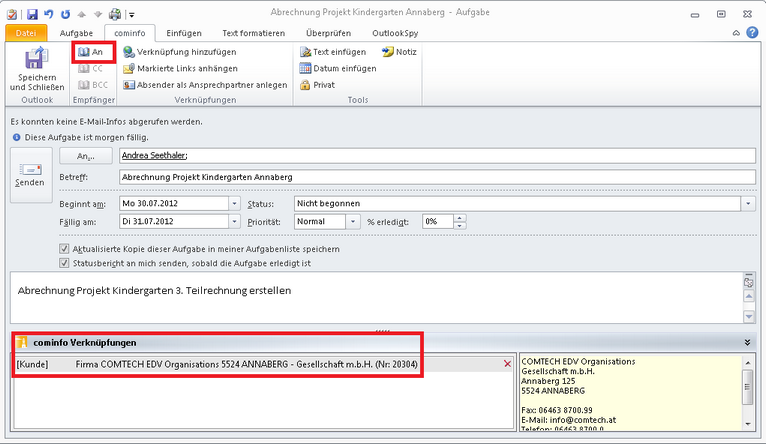The width and height of the screenshot is (766, 444).
Task: Toggle Statusbericht an mich senden checkbox
Action: [65, 263]
